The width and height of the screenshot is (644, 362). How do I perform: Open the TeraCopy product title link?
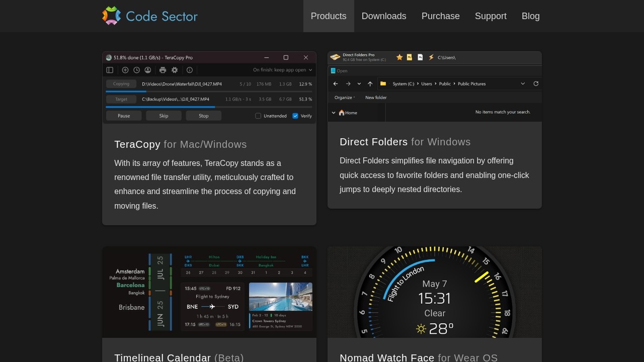point(137,144)
